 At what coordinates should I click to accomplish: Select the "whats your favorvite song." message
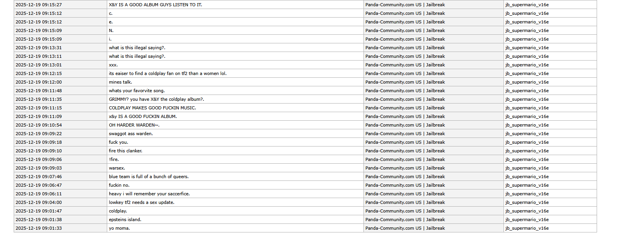pyautogui.click(x=137, y=91)
